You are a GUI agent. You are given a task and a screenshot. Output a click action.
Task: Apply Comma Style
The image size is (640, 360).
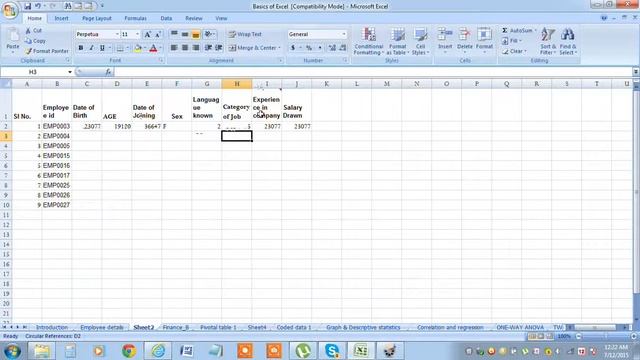[x=320, y=48]
